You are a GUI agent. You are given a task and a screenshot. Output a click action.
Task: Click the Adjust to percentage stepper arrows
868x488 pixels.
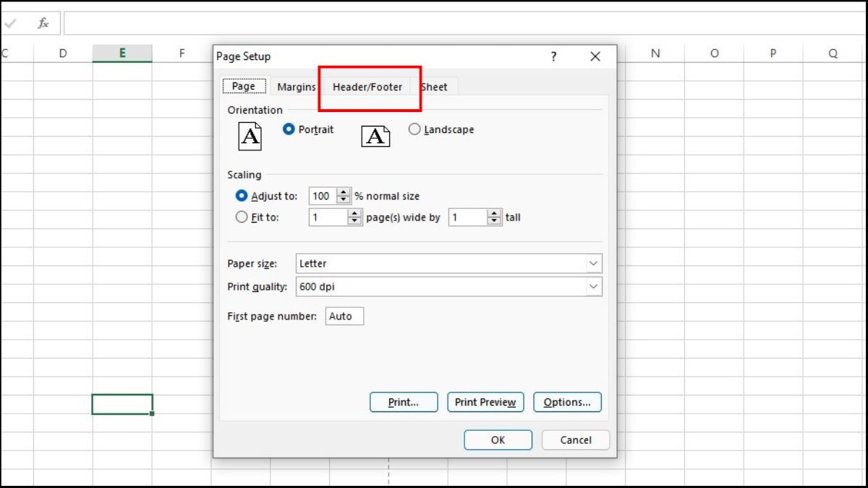343,196
